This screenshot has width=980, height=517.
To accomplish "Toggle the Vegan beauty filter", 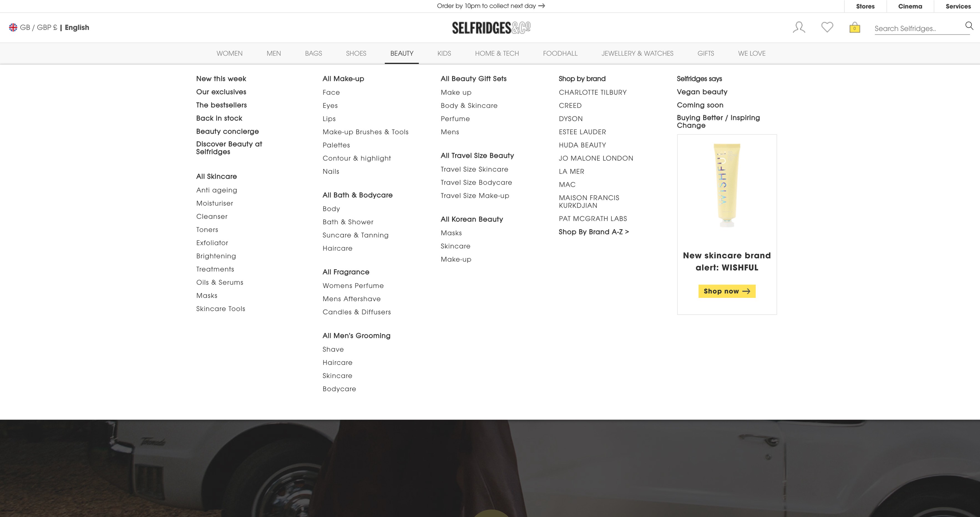I will 702,91.
